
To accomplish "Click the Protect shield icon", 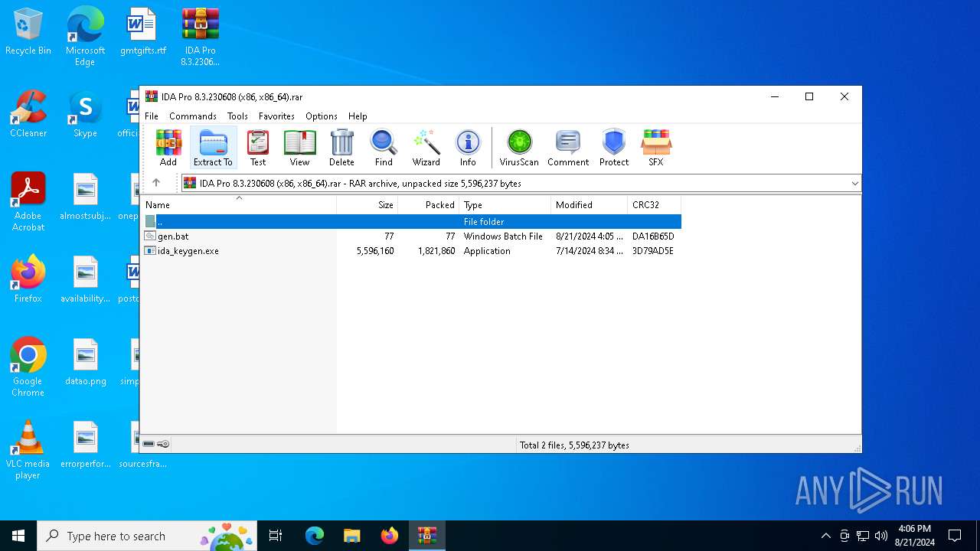I will (x=614, y=148).
